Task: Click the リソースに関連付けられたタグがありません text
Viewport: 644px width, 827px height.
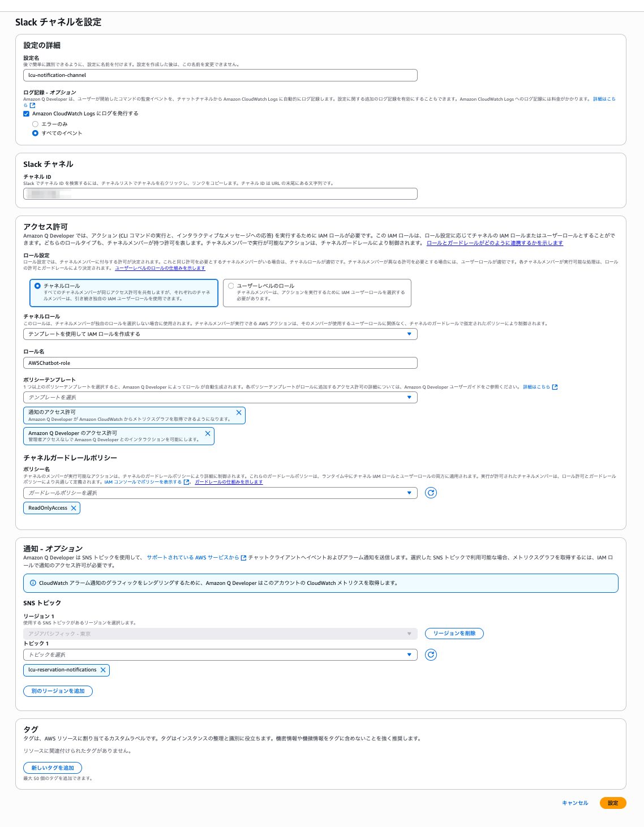Action: tap(77, 751)
